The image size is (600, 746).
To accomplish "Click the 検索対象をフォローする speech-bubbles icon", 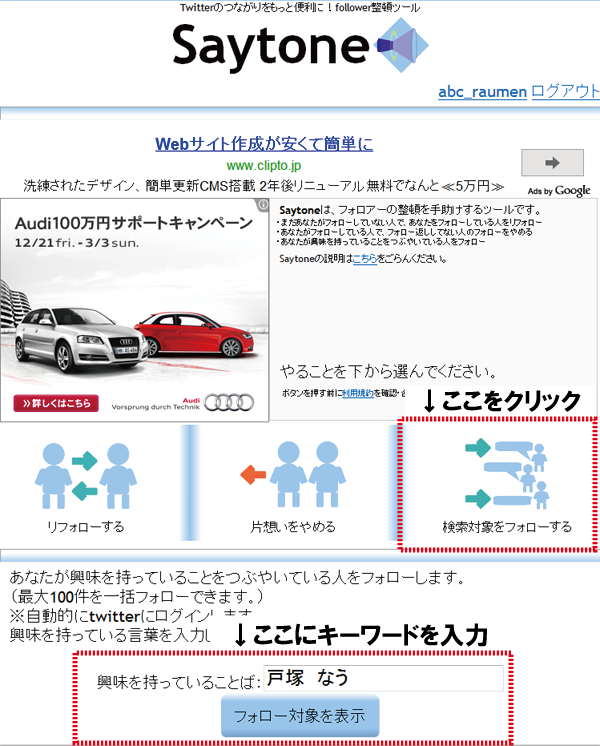I will pyautogui.click(x=507, y=474).
